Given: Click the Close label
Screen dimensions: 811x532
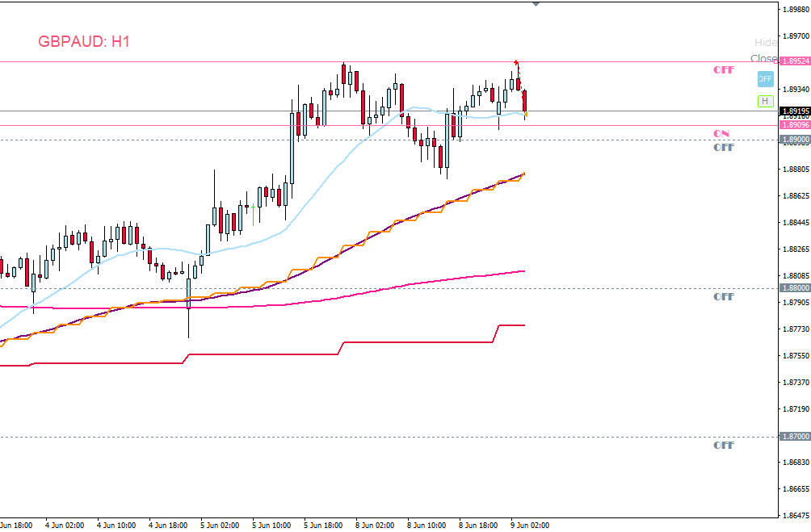Looking at the screenshot, I should coord(764,58).
